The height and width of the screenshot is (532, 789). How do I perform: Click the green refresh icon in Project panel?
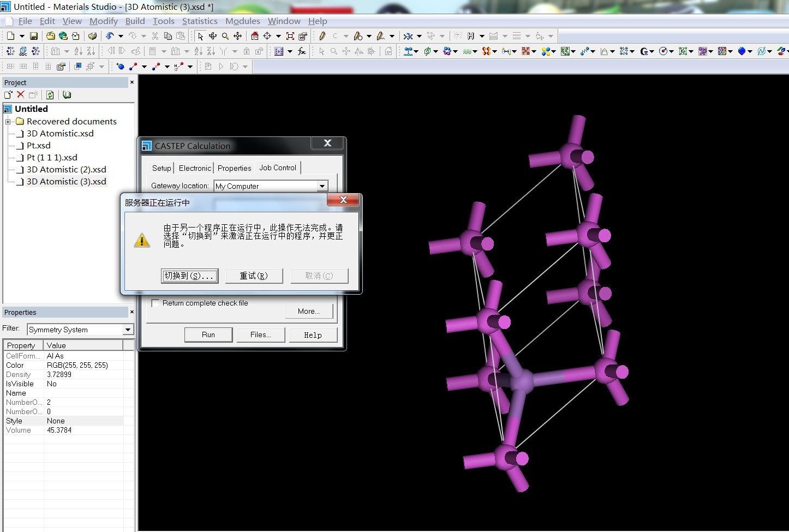point(50,95)
